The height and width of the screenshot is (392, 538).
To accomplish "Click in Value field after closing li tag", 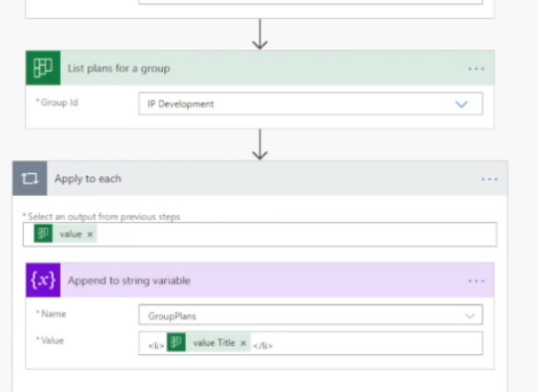I will (x=378, y=343).
